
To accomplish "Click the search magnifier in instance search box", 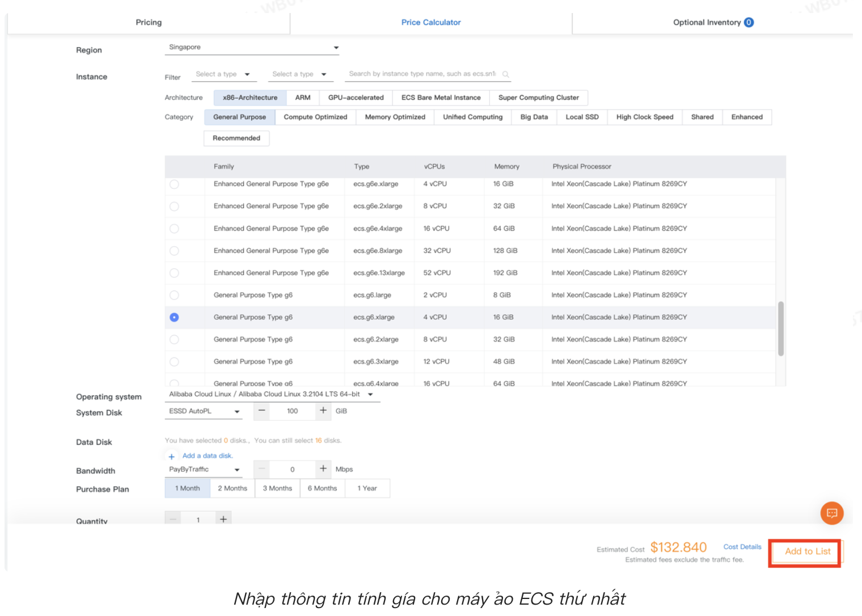I will 505,74.
